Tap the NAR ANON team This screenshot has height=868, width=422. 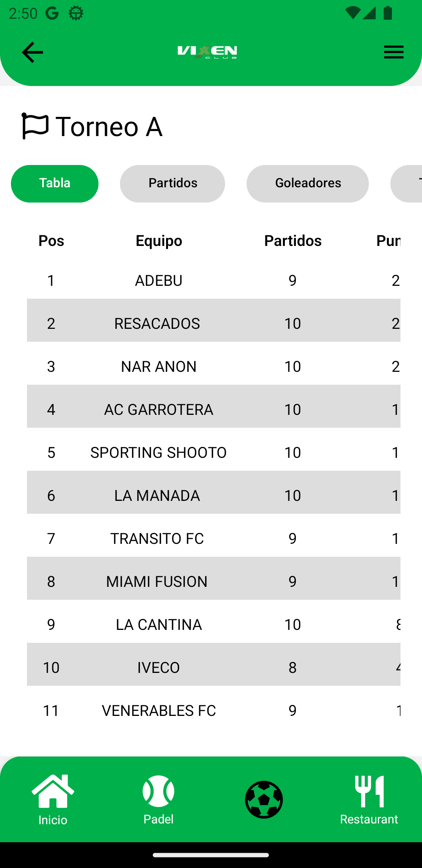tap(159, 367)
